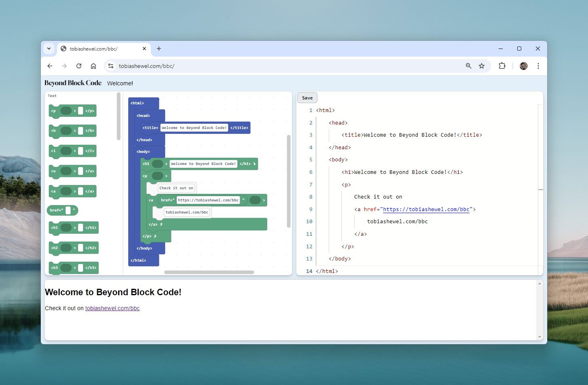Pick the <h3> block from the palette
This screenshot has height=385, width=588.
pos(74,268)
